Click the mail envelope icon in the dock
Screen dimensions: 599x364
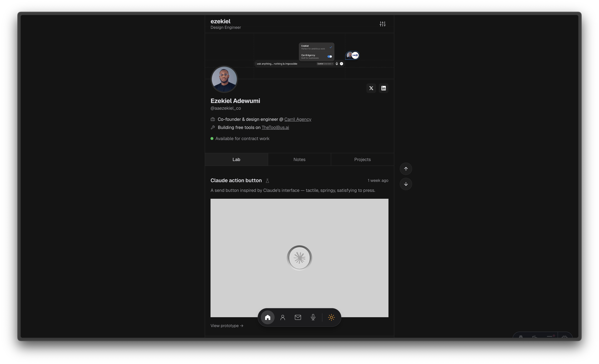click(298, 317)
